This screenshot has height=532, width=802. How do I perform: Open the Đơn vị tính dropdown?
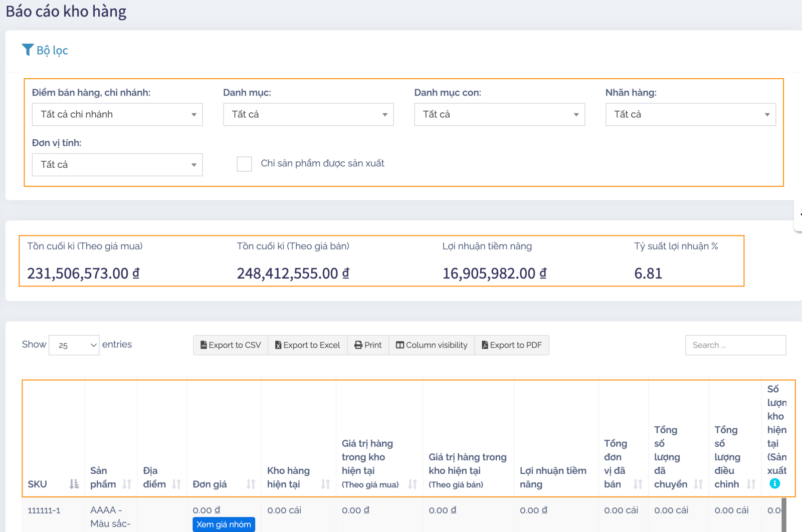(x=117, y=164)
